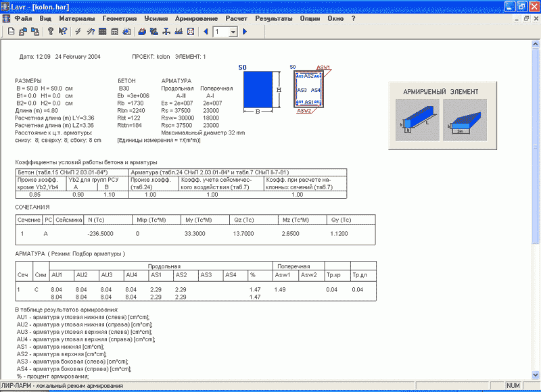Click the calculator toolbar icon
Screen dimensions: 541x392
coord(115,32)
